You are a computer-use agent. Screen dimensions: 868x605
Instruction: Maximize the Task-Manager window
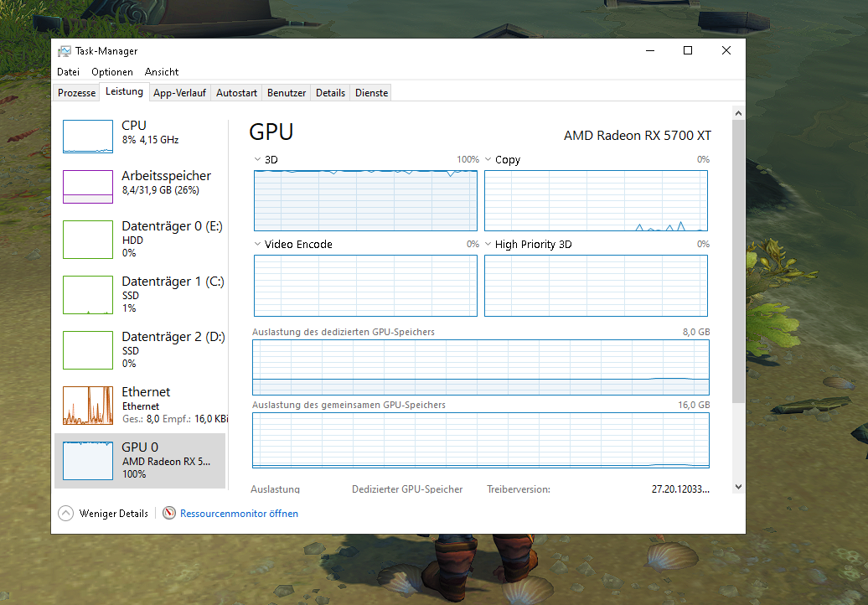click(x=688, y=50)
